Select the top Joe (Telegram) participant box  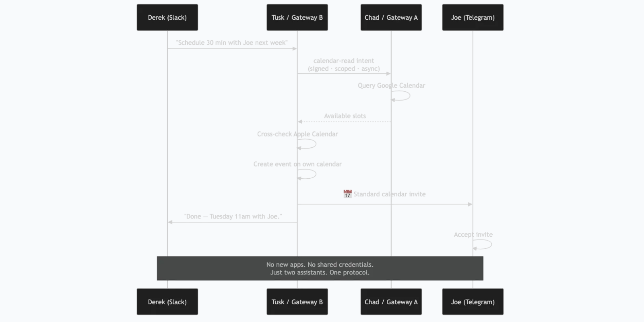pyautogui.click(x=473, y=17)
